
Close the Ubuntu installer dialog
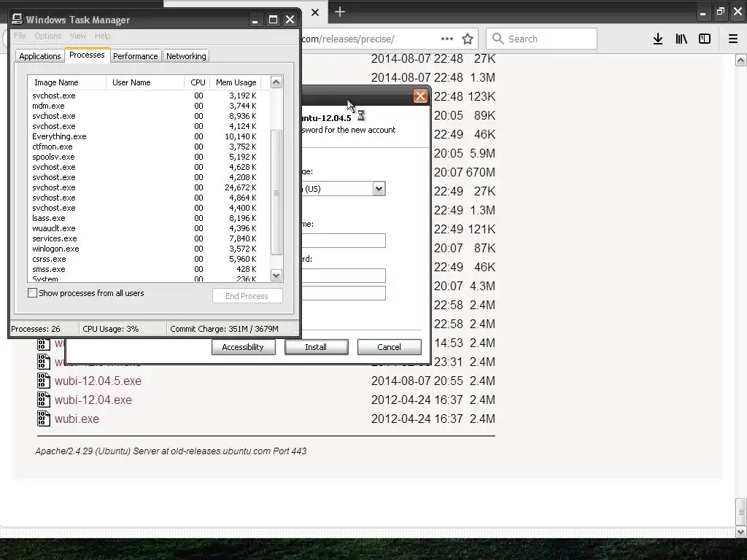click(x=420, y=96)
